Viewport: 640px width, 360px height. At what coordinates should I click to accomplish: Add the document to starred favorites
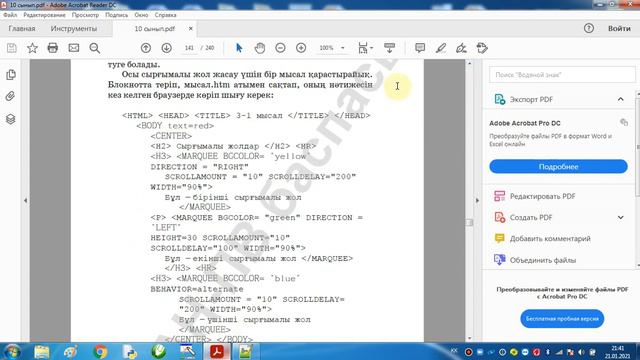coord(32,48)
